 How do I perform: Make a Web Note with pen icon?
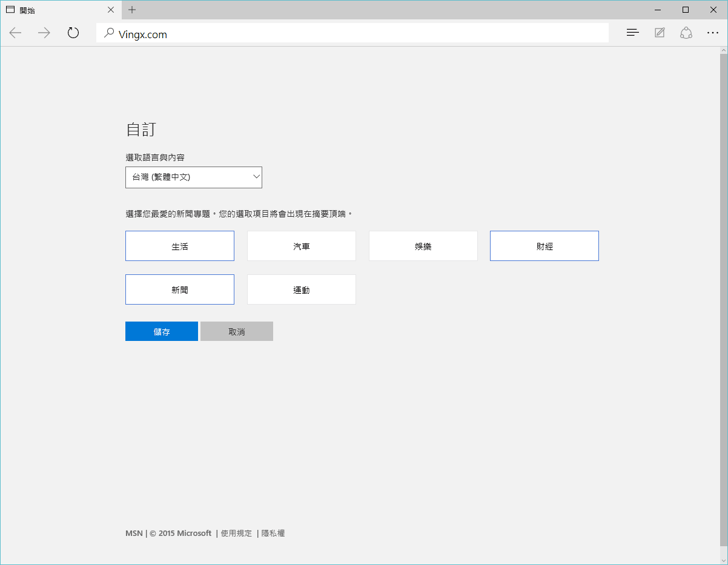pyautogui.click(x=660, y=33)
